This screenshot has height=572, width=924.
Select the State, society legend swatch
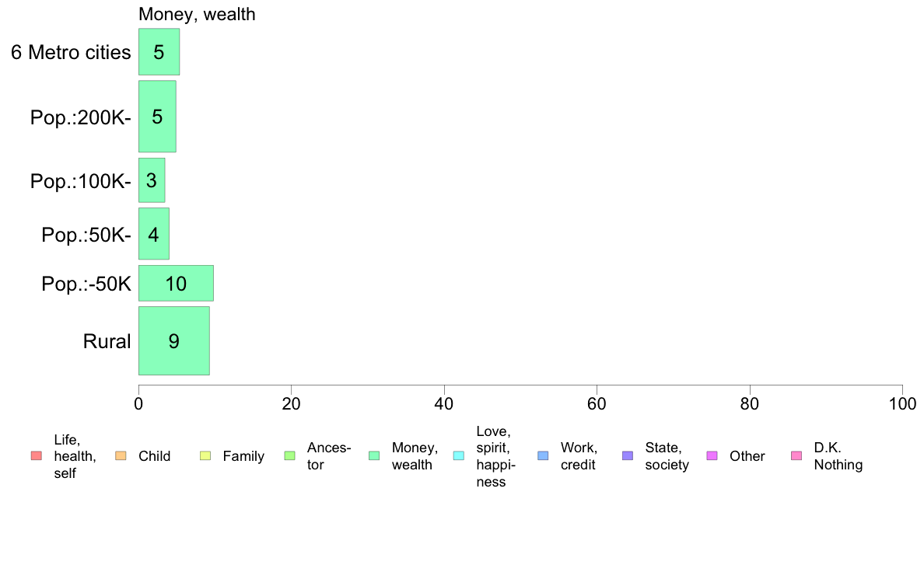(x=628, y=456)
